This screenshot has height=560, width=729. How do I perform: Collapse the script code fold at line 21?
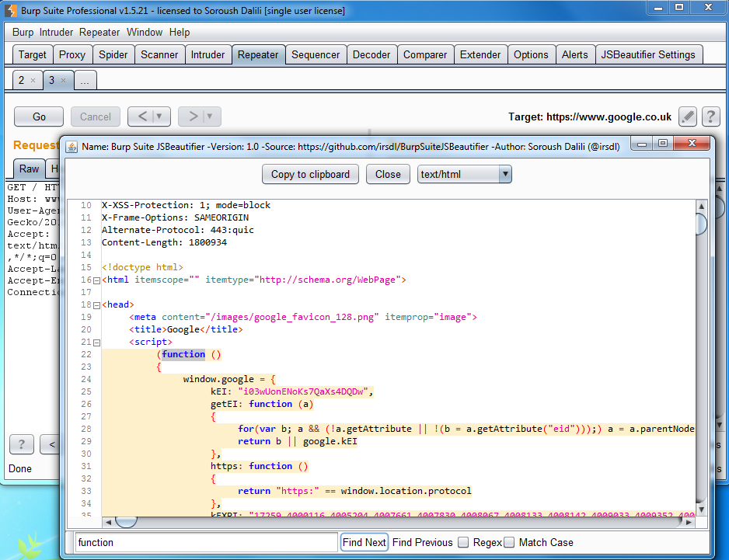pyautogui.click(x=96, y=342)
